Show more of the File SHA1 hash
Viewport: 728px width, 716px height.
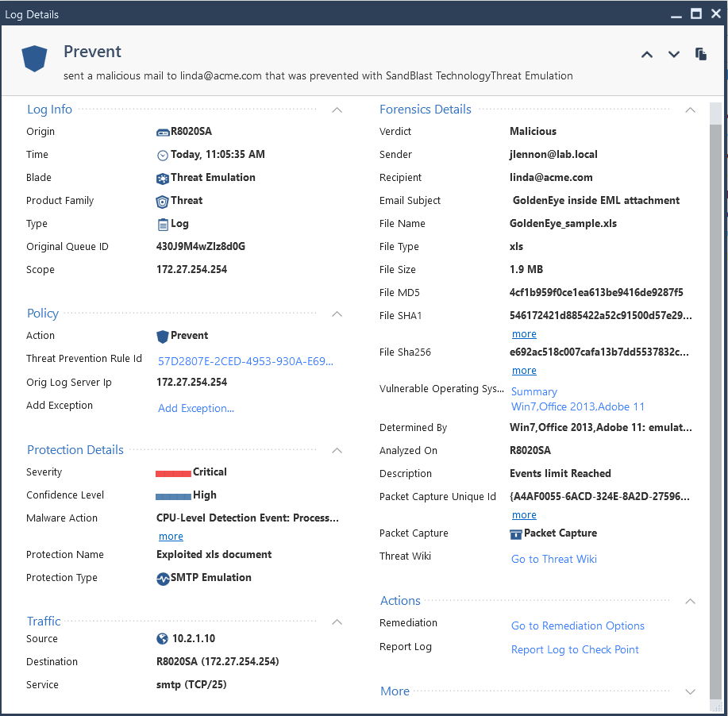524,334
